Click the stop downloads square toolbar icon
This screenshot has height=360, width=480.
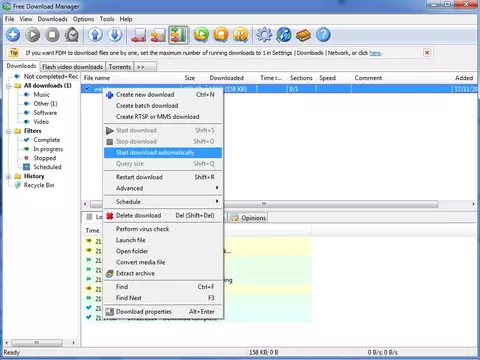pyautogui.click(x=52, y=35)
